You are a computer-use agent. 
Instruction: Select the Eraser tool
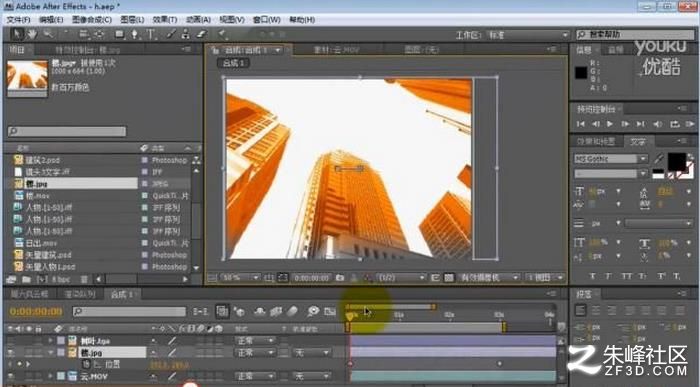click(201, 34)
